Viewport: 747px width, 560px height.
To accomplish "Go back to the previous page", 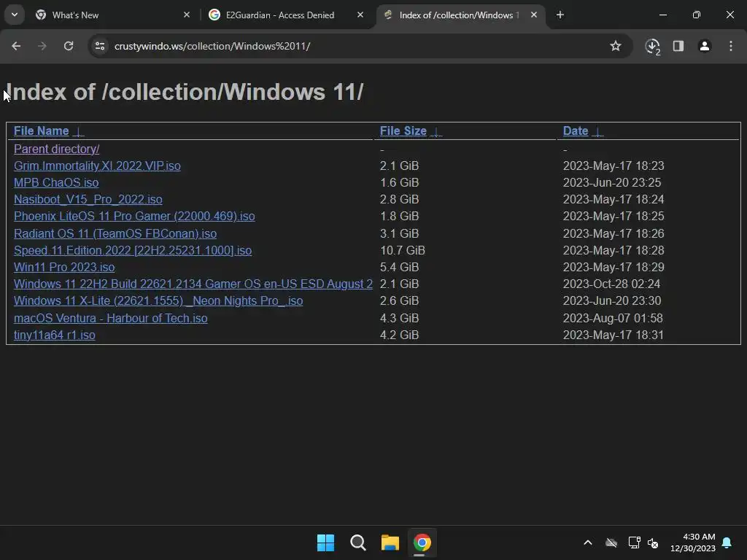I will pos(16,46).
